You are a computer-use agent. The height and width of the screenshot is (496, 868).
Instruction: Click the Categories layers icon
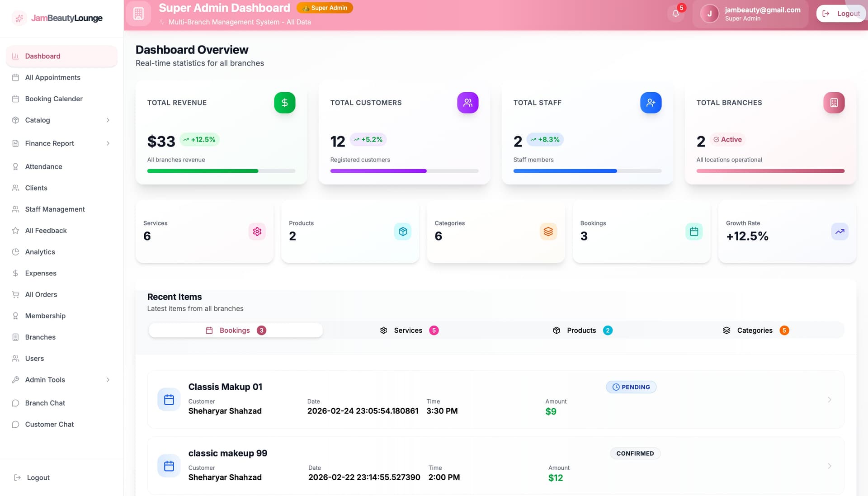(548, 231)
